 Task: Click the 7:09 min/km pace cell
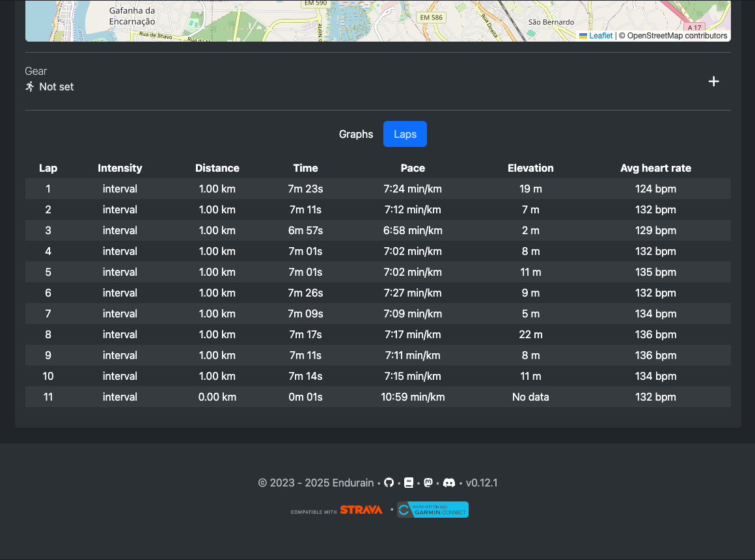413,313
